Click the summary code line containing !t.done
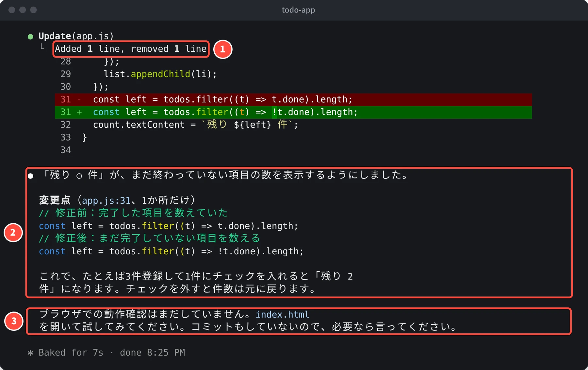The image size is (588, 370). [x=171, y=251]
